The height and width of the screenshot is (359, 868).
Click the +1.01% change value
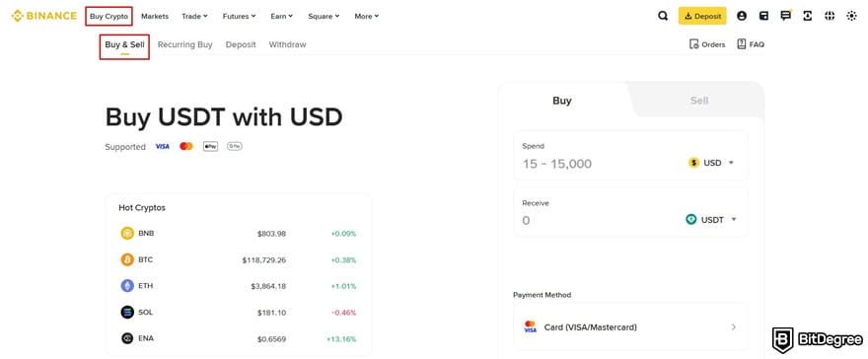[x=344, y=286]
